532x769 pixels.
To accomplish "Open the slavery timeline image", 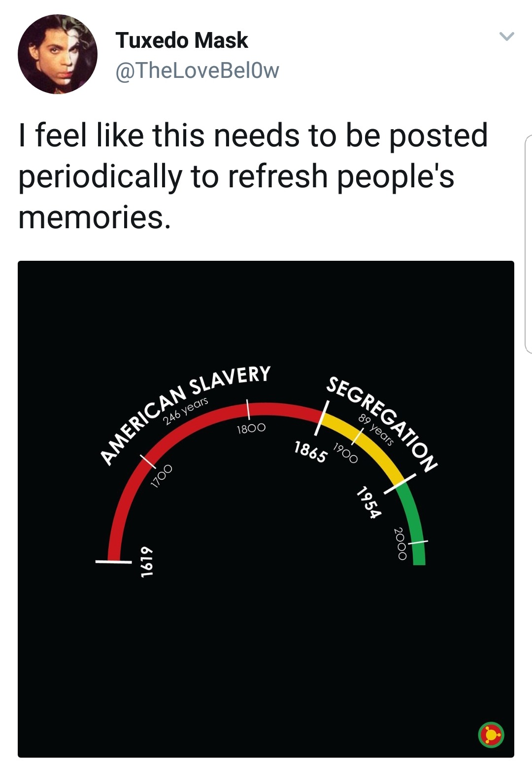I will (x=266, y=509).
